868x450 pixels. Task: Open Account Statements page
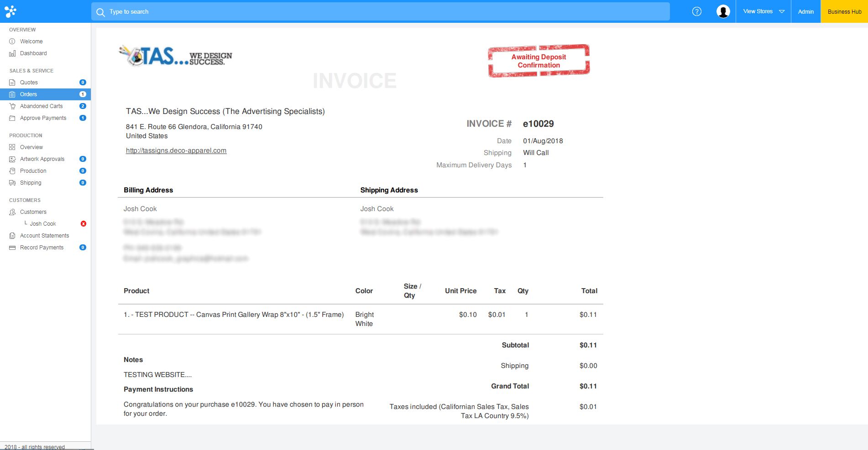pyautogui.click(x=44, y=236)
